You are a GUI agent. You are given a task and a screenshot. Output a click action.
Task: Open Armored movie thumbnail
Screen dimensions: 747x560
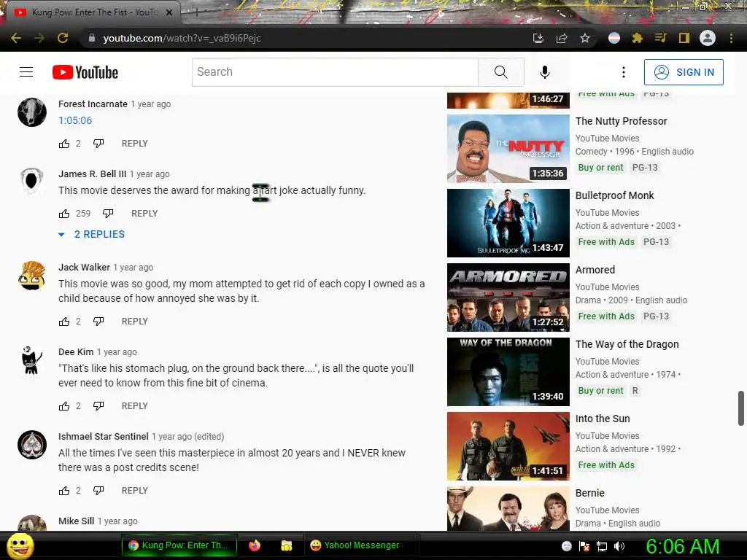tap(508, 297)
